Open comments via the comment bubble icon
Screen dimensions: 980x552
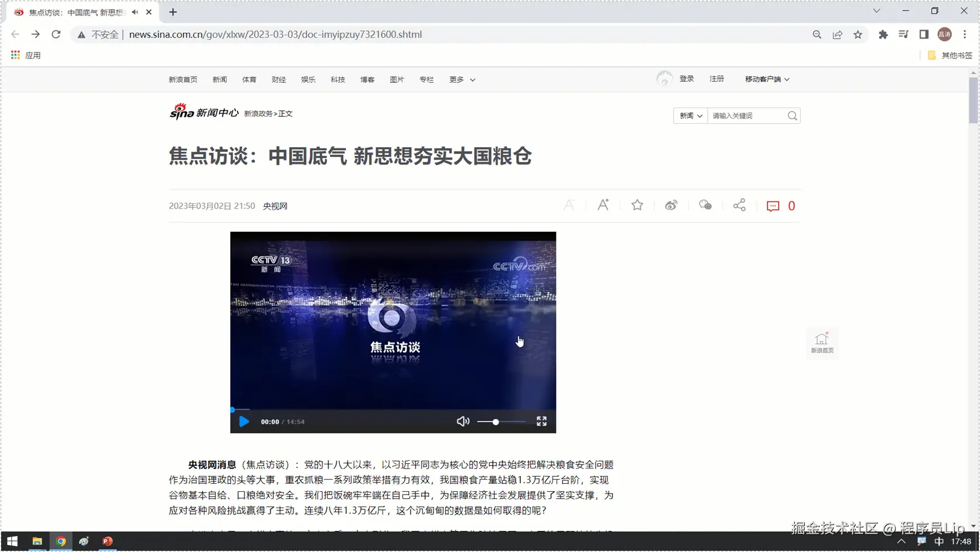[773, 206]
